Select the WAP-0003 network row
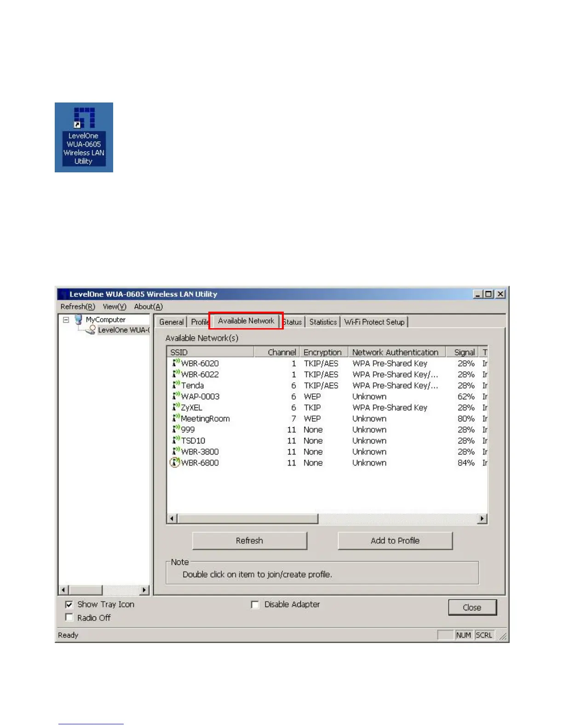Screen dimensions: 563x728 click(x=327, y=396)
